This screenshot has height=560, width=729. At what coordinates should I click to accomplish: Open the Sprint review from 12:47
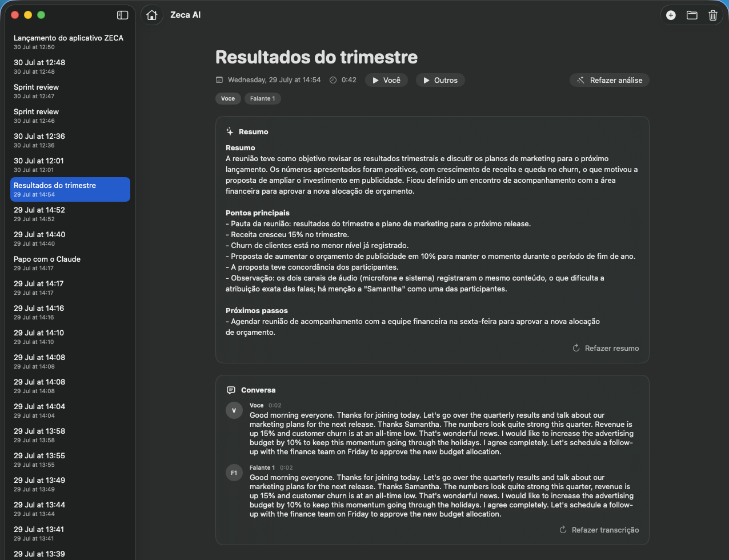point(70,91)
